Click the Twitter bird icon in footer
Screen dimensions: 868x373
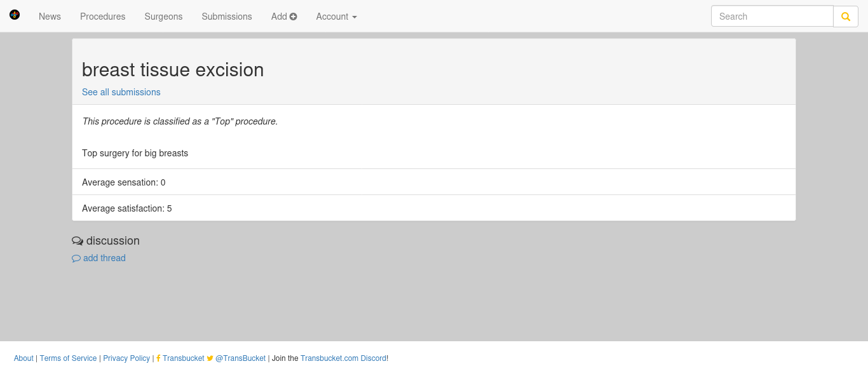pyautogui.click(x=210, y=358)
